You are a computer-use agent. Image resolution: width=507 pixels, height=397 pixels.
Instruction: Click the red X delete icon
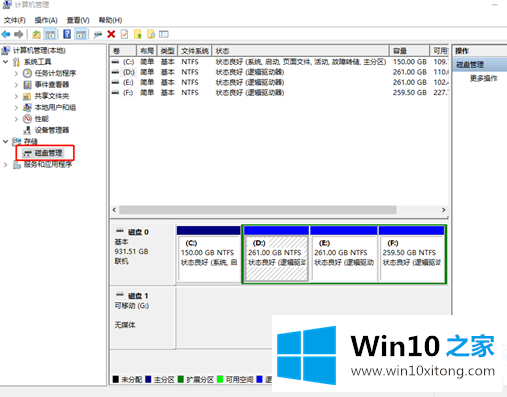(x=111, y=34)
